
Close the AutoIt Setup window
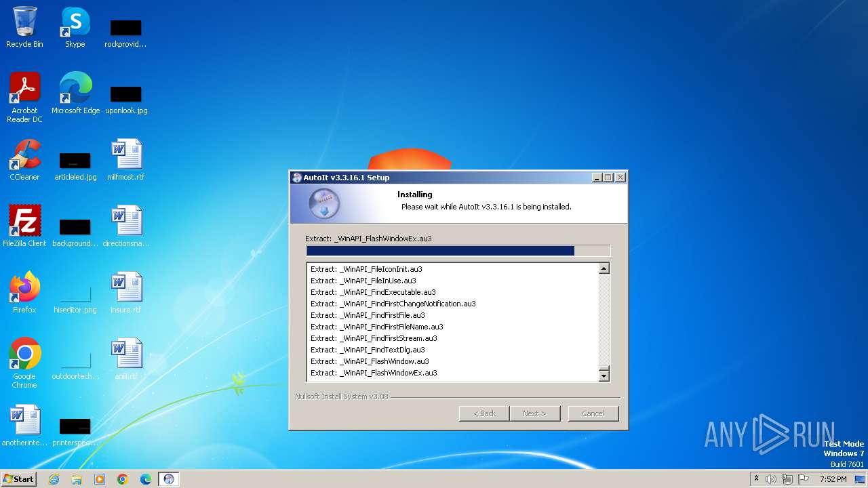[x=620, y=178]
